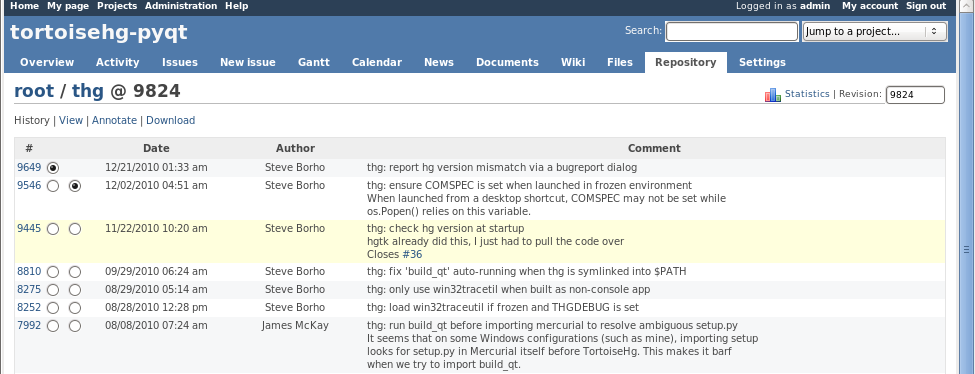975x374 pixels.
Task: Switch to the Wiki tab
Action: click(x=573, y=62)
